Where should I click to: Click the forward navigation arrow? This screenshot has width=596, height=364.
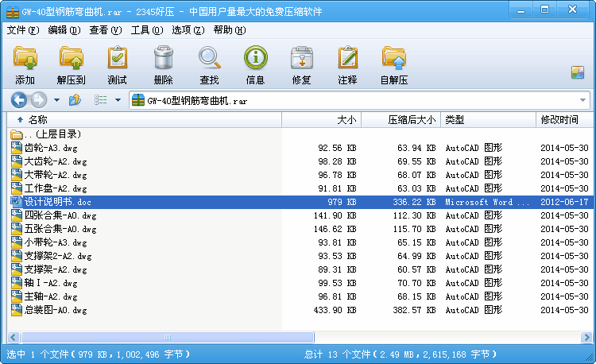click(39, 100)
